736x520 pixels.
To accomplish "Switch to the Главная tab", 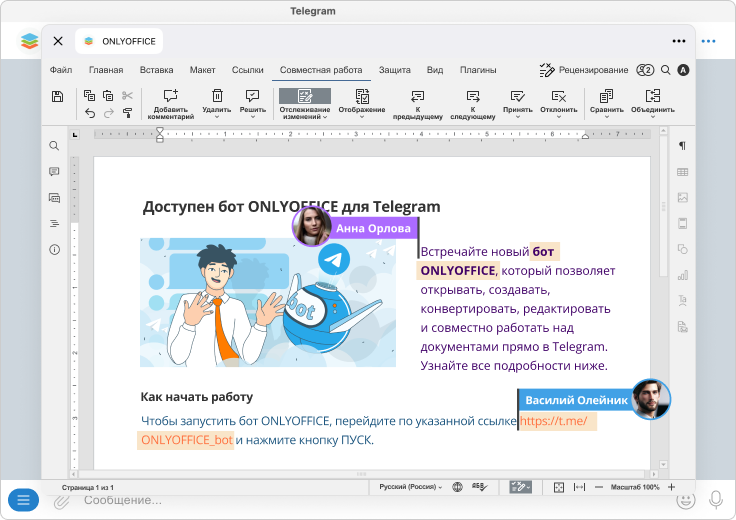I will coord(106,70).
